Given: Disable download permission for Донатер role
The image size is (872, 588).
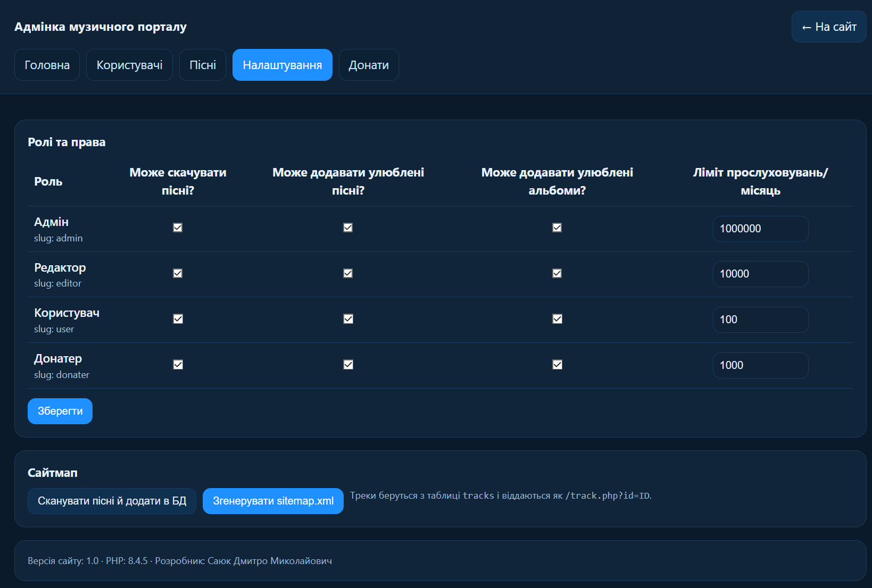Looking at the screenshot, I should pyautogui.click(x=178, y=365).
